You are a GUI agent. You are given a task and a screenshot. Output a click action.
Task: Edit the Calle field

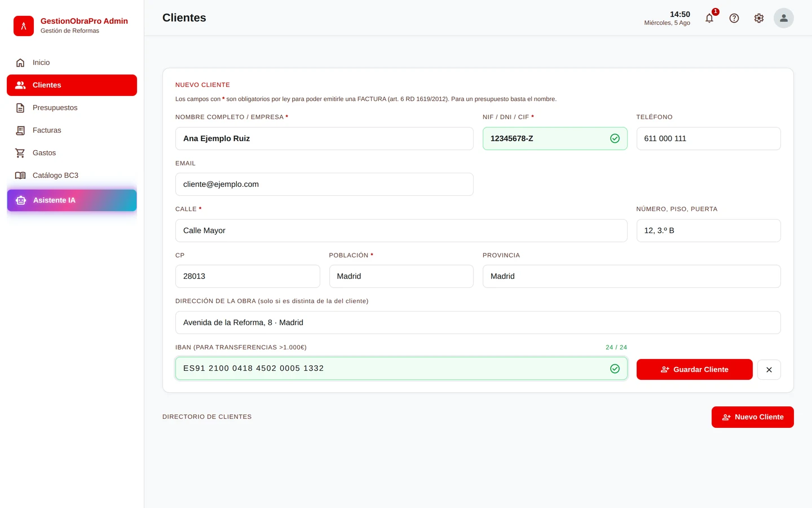point(401,230)
